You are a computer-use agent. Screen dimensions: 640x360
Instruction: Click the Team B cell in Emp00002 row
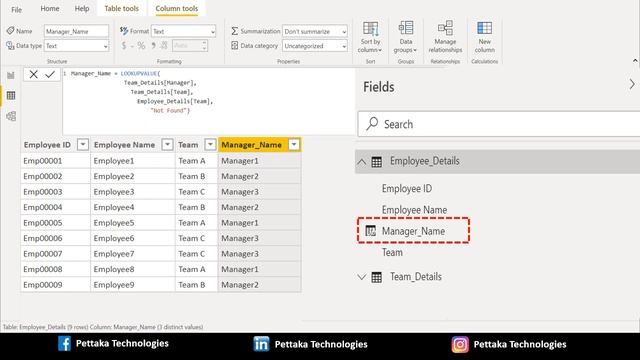[x=196, y=176]
